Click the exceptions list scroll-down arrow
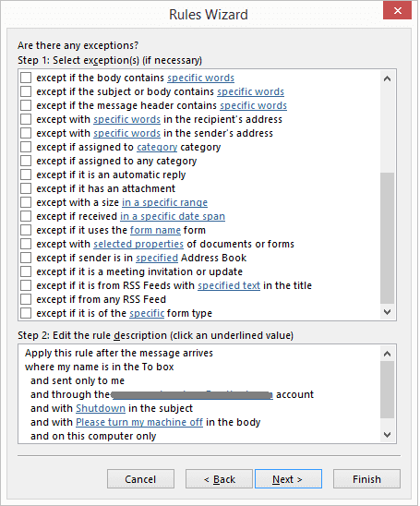The height and width of the screenshot is (506, 420). pyautogui.click(x=387, y=312)
